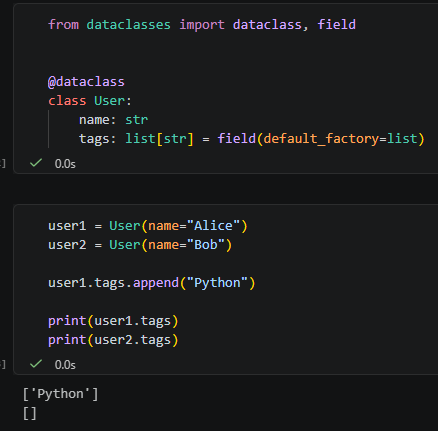The image size is (438, 431).
Task: Click the 'user1.tags.append("Python")' line
Action: tap(152, 283)
